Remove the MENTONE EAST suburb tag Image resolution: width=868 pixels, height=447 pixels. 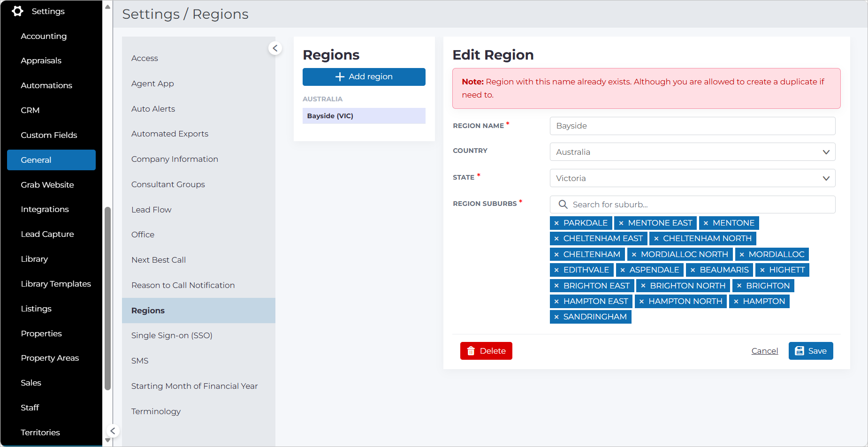click(621, 223)
